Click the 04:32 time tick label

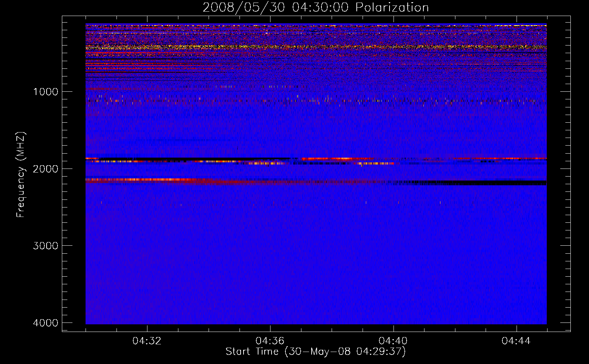[x=147, y=341]
